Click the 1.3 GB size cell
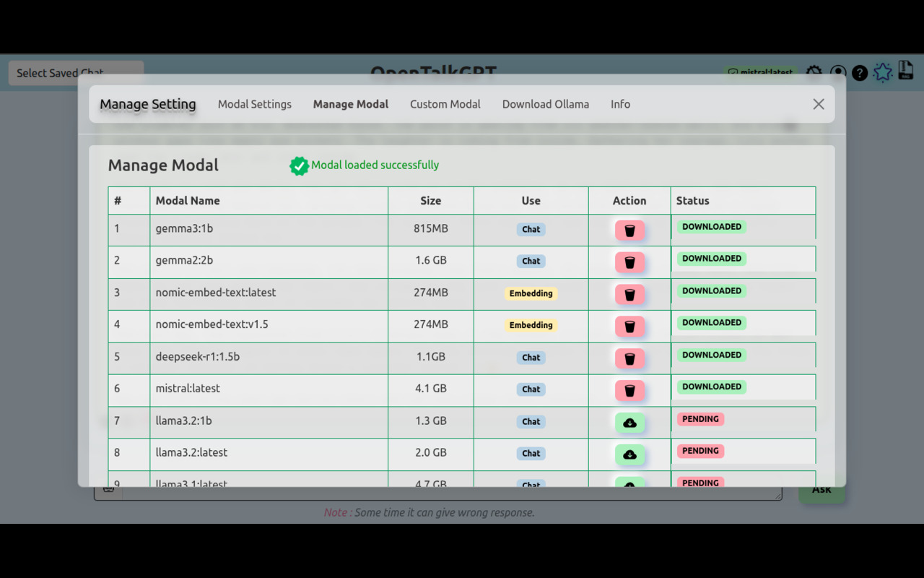The image size is (924, 578). click(431, 422)
